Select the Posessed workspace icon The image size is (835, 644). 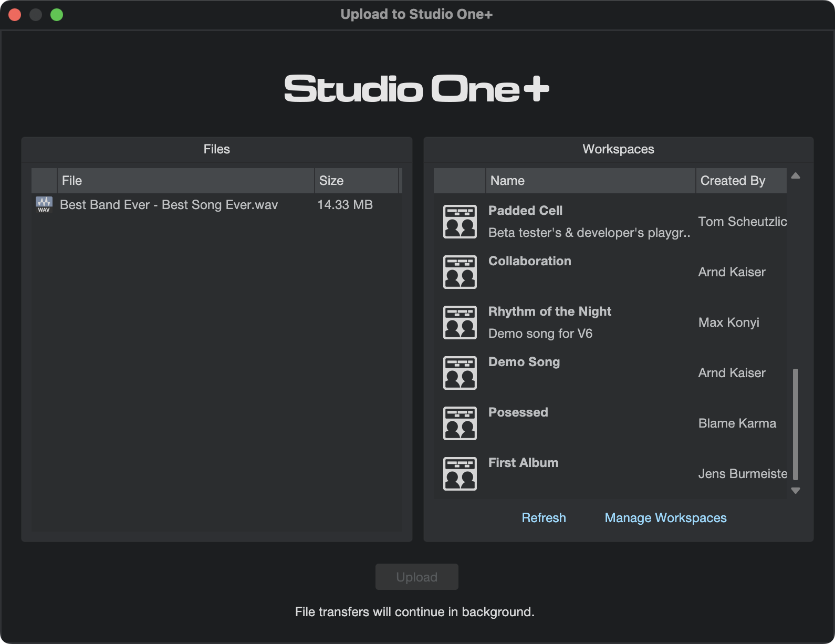click(x=460, y=423)
